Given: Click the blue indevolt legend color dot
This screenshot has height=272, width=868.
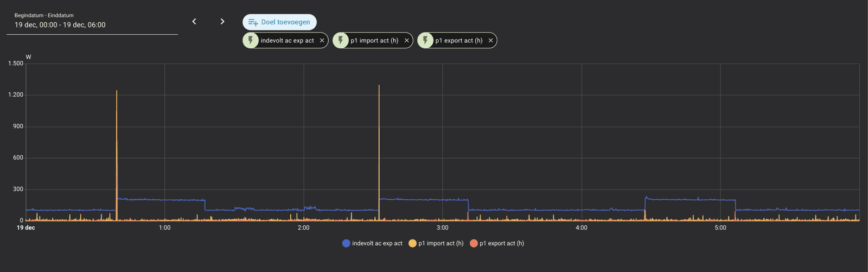Looking at the screenshot, I should pos(346,243).
